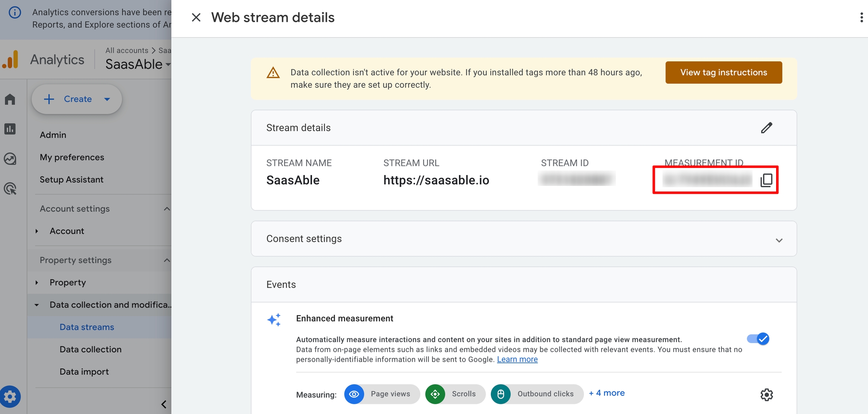Image resolution: width=868 pixels, height=414 pixels.
Task: Click the pencil edit stream details icon
Action: (766, 128)
